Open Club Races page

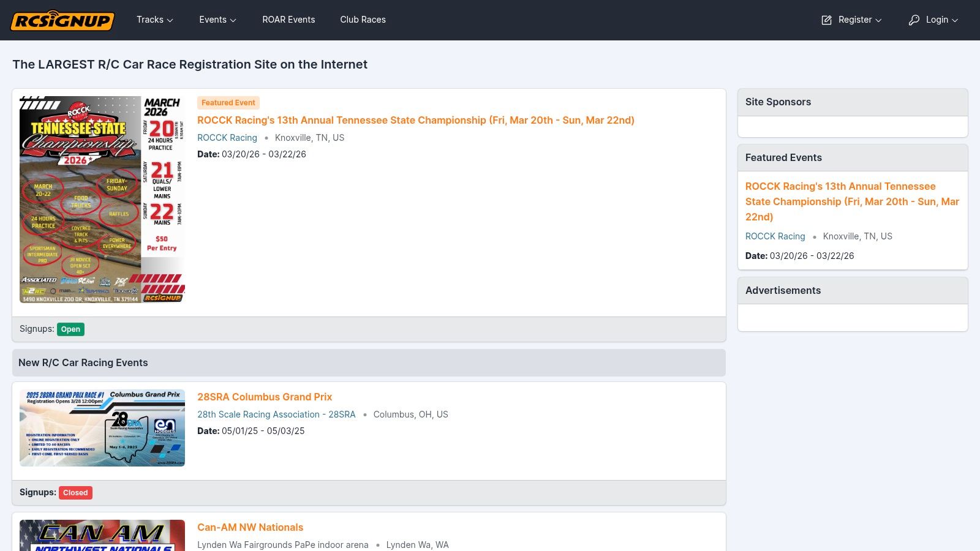coord(363,20)
